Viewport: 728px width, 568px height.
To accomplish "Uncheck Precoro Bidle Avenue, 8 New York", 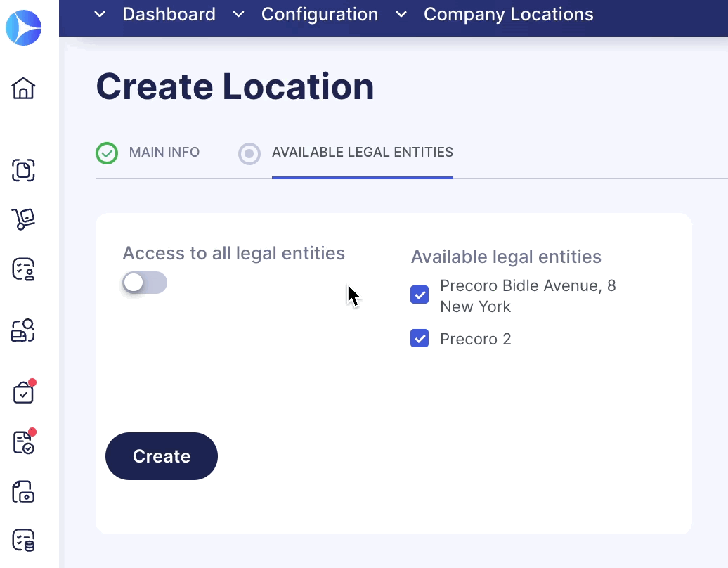I will click(420, 295).
